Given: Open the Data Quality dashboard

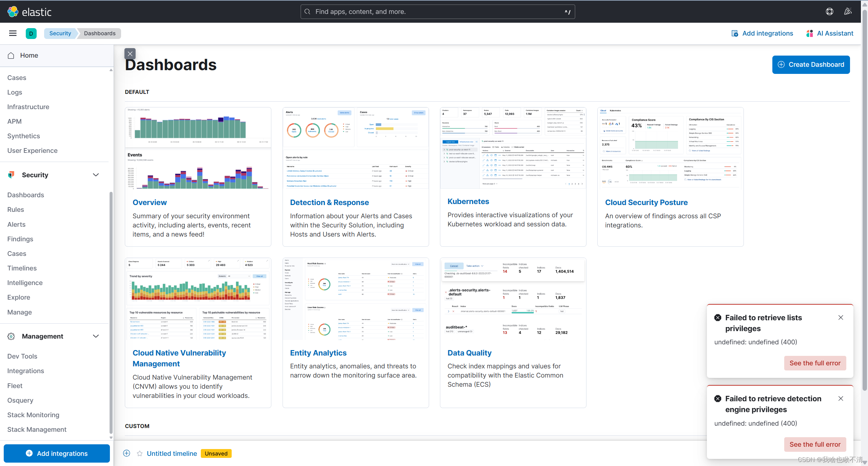Looking at the screenshot, I should [x=469, y=353].
